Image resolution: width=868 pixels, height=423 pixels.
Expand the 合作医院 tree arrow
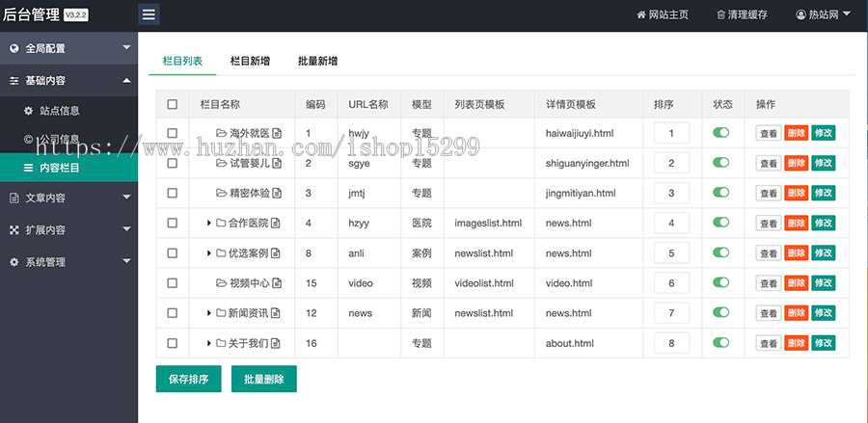click(208, 223)
